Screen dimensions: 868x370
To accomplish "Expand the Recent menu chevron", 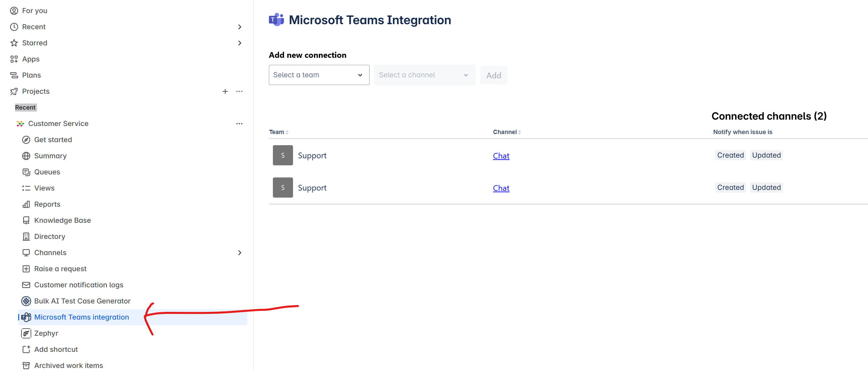I will [240, 27].
